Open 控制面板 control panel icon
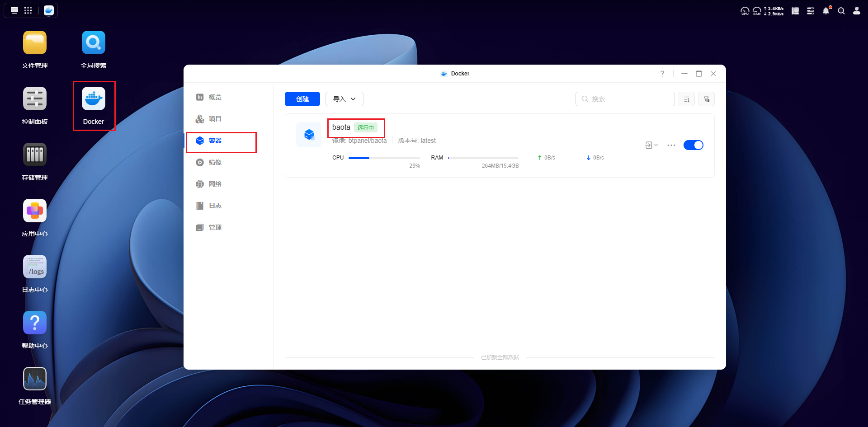Viewport: 868px width, 427px height. pyautogui.click(x=35, y=99)
